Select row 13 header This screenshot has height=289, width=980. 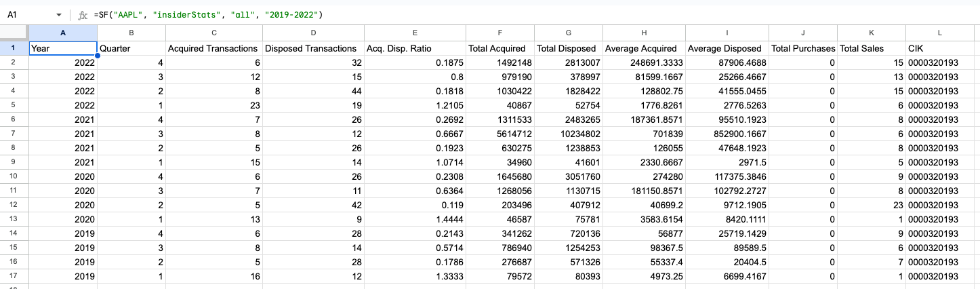point(14,219)
